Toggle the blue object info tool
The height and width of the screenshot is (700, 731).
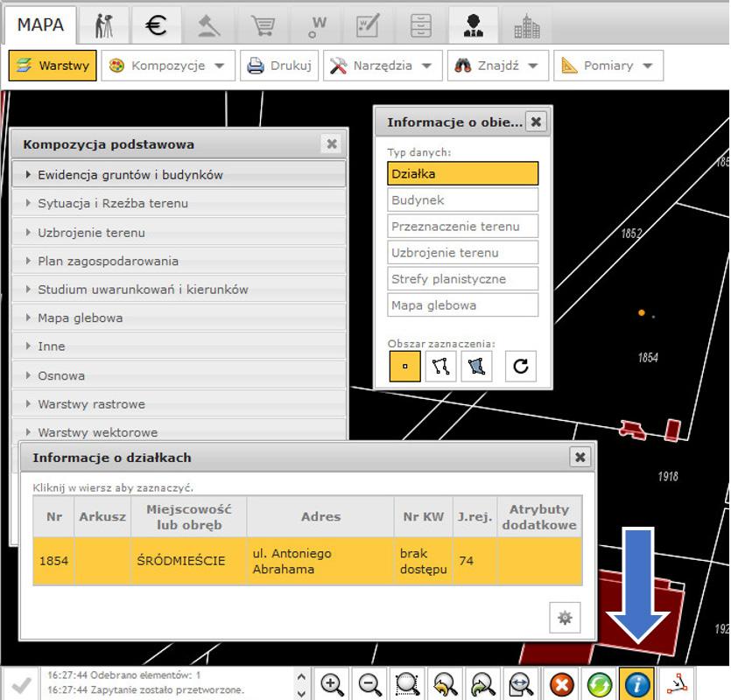coord(636,684)
